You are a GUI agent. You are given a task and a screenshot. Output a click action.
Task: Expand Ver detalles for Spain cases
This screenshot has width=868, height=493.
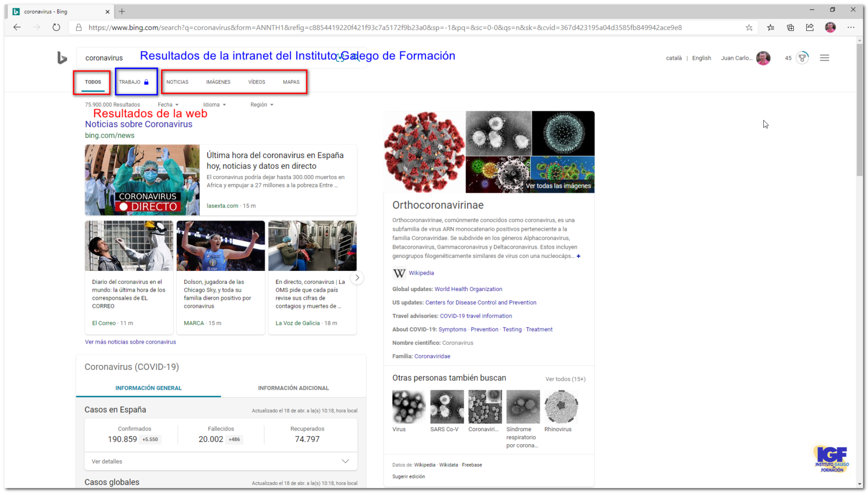[x=220, y=462]
